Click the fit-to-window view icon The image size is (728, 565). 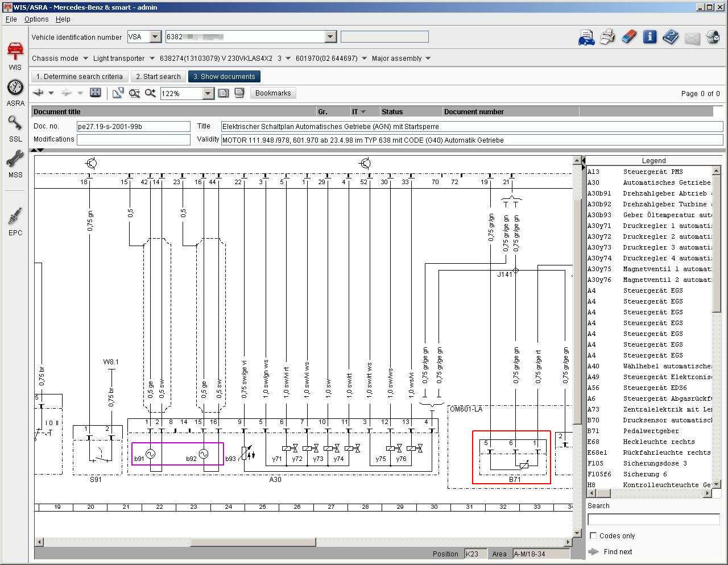(96, 93)
